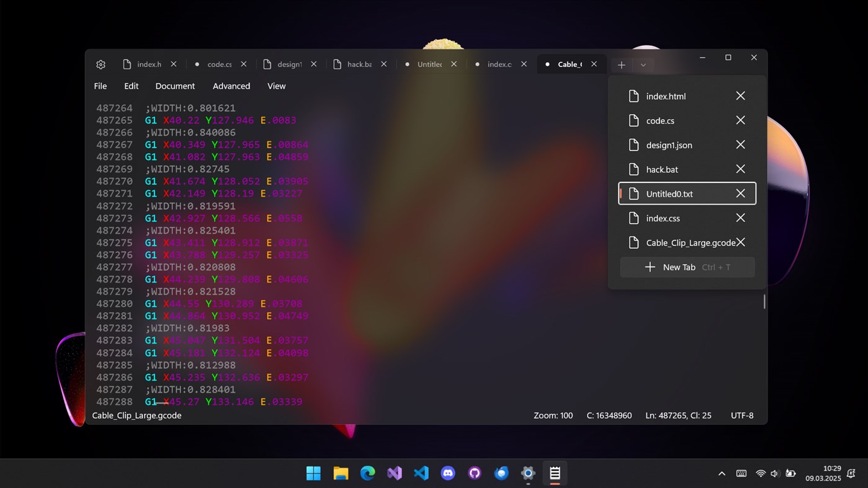The image size is (868, 488).
Task: Open the Settings gear app in taskbar
Action: pyautogui.click(x=528, y=474)
